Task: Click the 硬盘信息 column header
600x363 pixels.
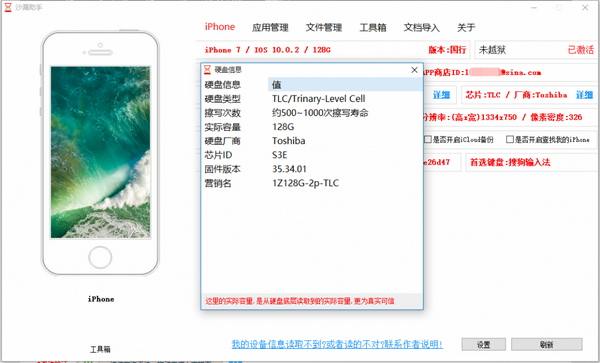Action: (235, 85)
